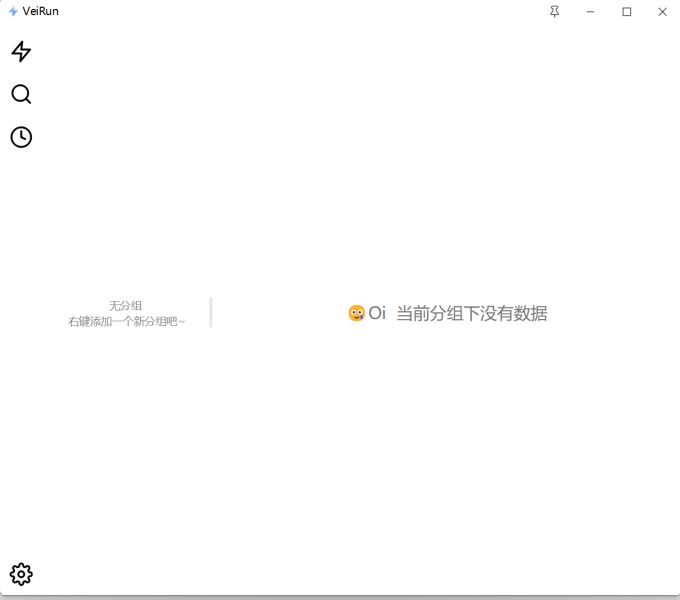
Task: Click the emoji face beside "Oi"
Action: coord(356,313)
